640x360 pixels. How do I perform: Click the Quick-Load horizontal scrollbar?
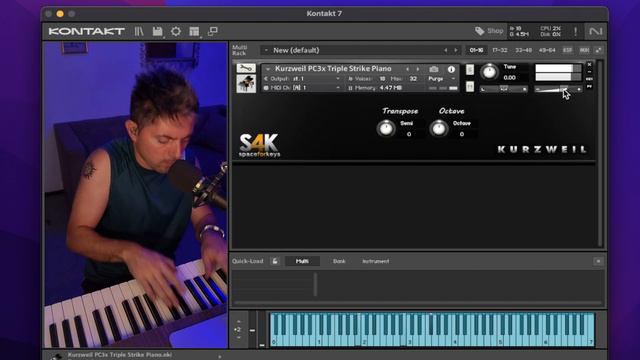click(418, 303)
